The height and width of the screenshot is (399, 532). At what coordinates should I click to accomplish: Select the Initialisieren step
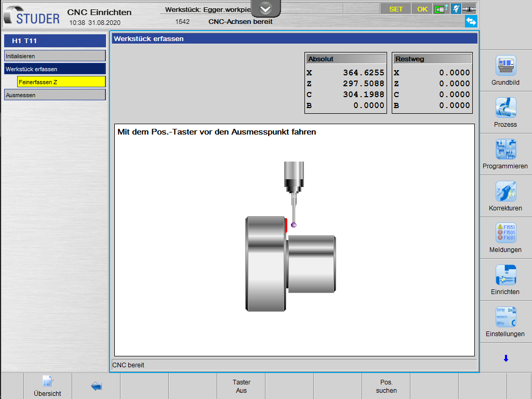click(55, 56)
